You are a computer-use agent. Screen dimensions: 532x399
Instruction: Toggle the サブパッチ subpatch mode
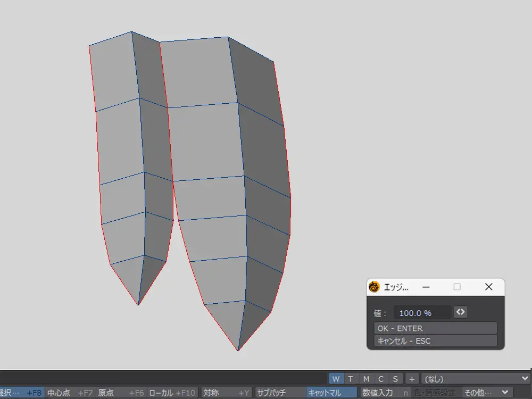tap(279, 393)
